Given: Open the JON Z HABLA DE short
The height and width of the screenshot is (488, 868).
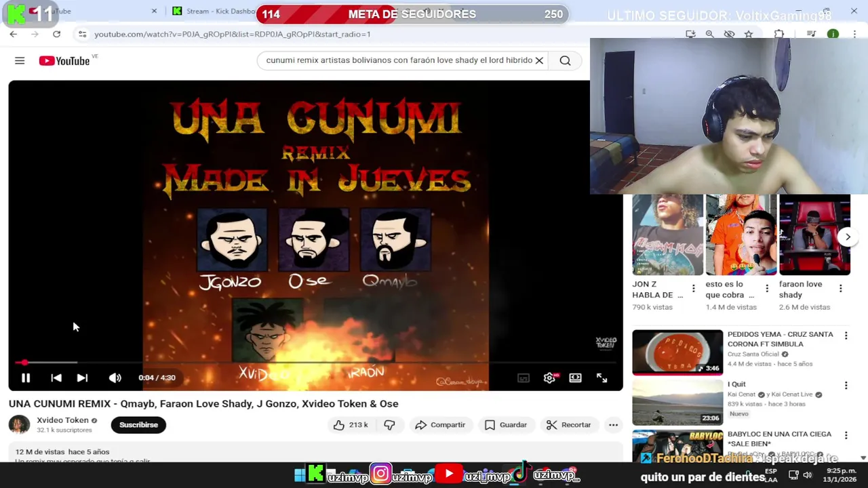Looking at the screenshot, I should click(x=667, y=235).
